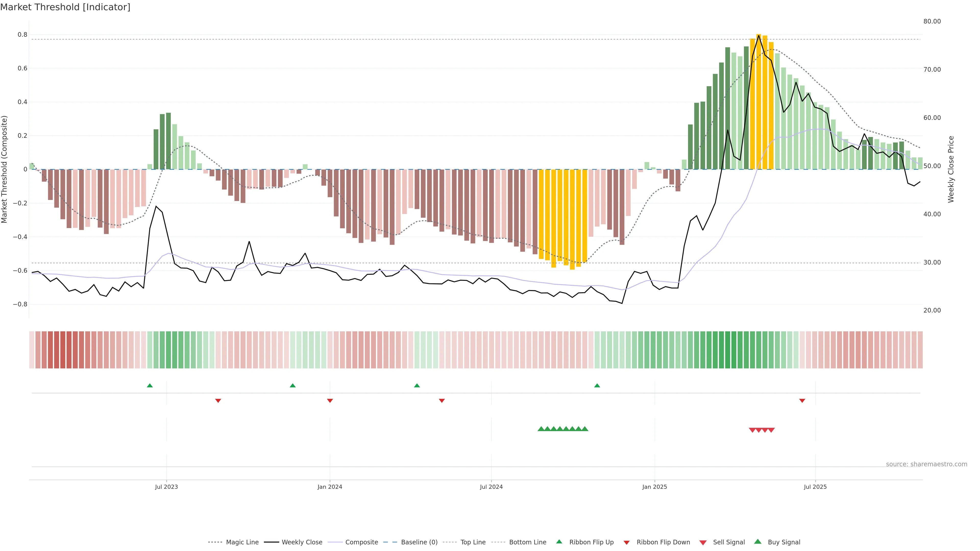This screenshot has width=980, height=551.
Task: Click the Weekly Close Price axis title
Action: (951, 169)
